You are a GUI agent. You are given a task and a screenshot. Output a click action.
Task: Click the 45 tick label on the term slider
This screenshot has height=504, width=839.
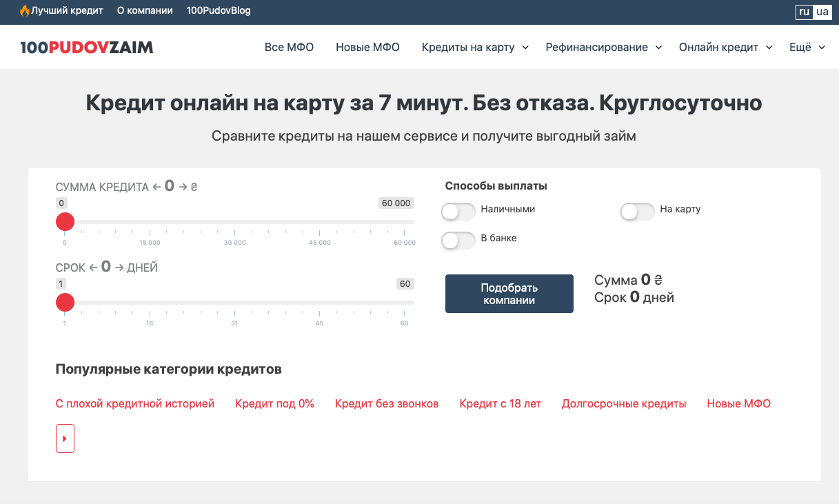click(x=319, y=323)
